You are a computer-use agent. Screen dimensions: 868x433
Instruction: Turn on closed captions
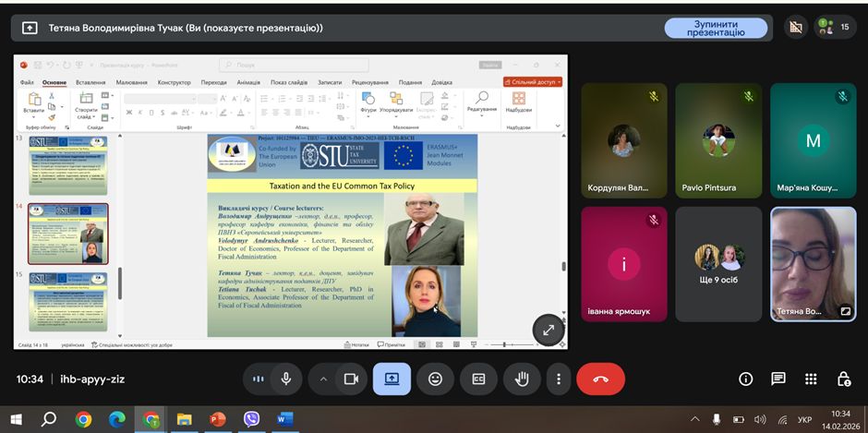[x=478, y=379]
